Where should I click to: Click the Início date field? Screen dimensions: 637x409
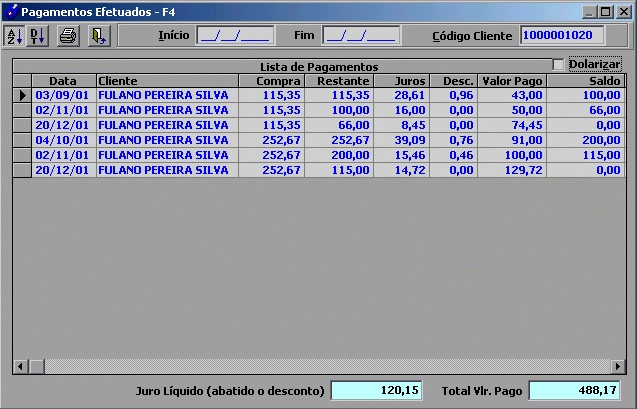[x=234, y=36]
